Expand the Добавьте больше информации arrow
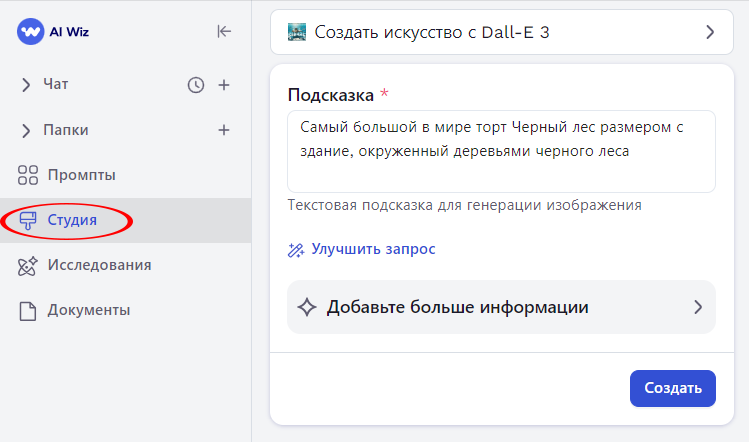This screenshot has width=749, height=442. pos(698,307)
